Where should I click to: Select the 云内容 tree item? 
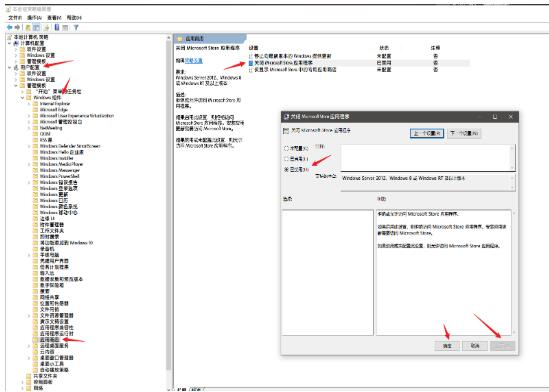point(47,352)
